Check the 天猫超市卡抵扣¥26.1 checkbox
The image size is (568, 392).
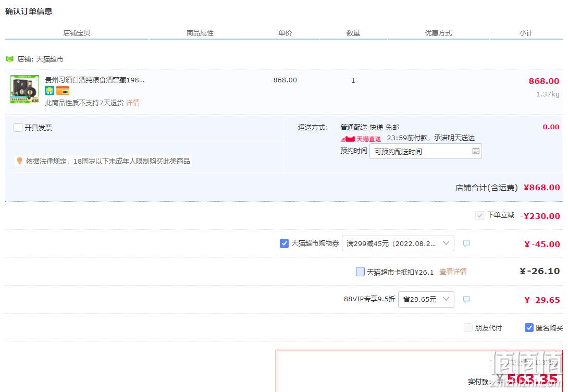(x=360, y=272)
